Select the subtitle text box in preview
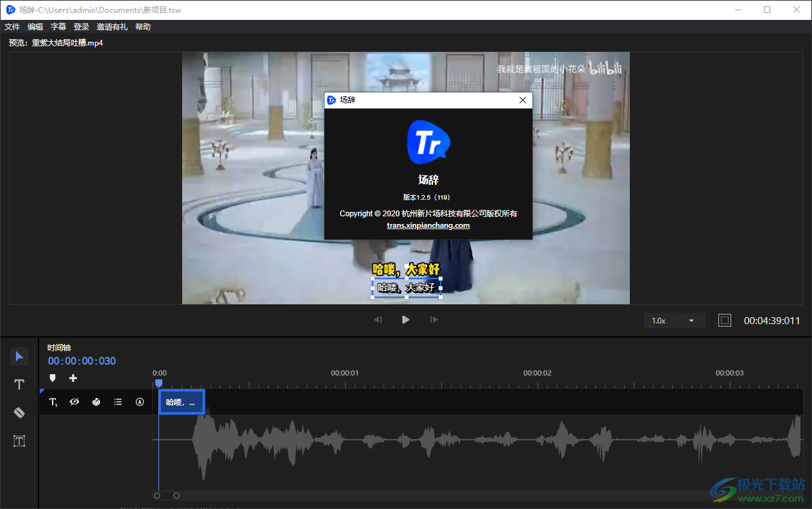The image size is (812, 509). coord(407,288)
